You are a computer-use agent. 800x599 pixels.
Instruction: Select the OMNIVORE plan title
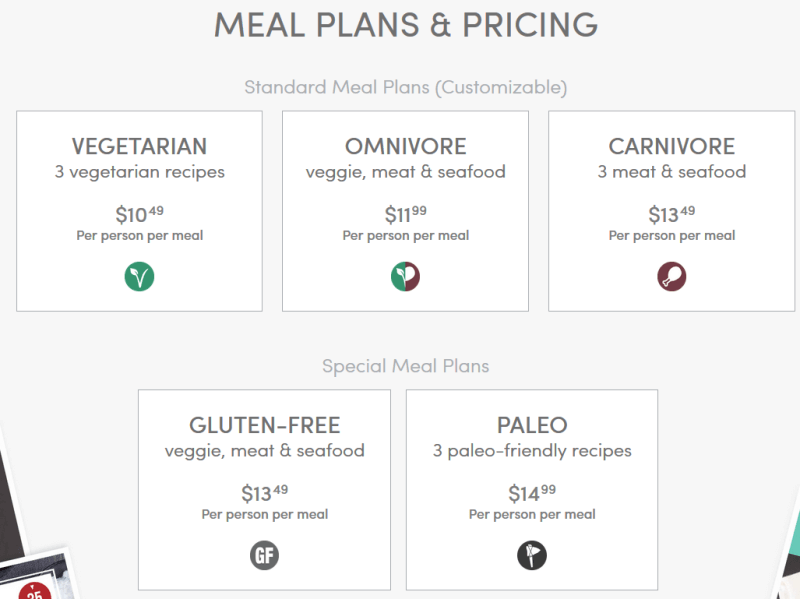(x=406, y=146)
